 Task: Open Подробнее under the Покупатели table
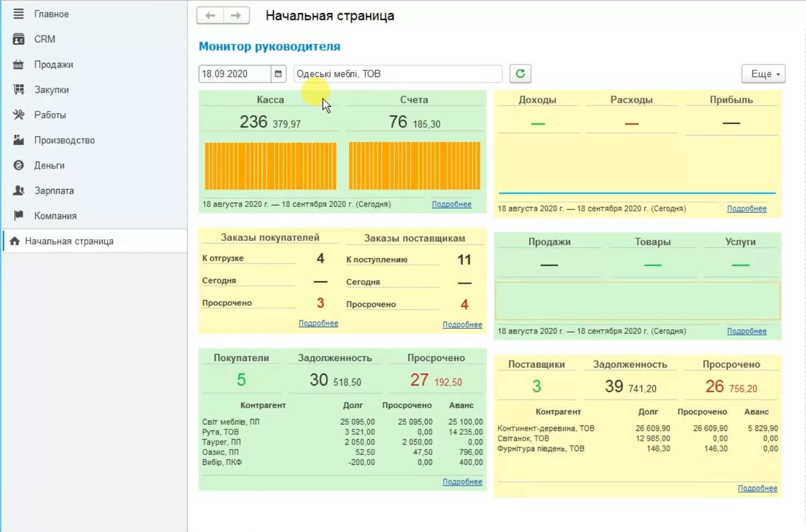(x=463, y=482)
